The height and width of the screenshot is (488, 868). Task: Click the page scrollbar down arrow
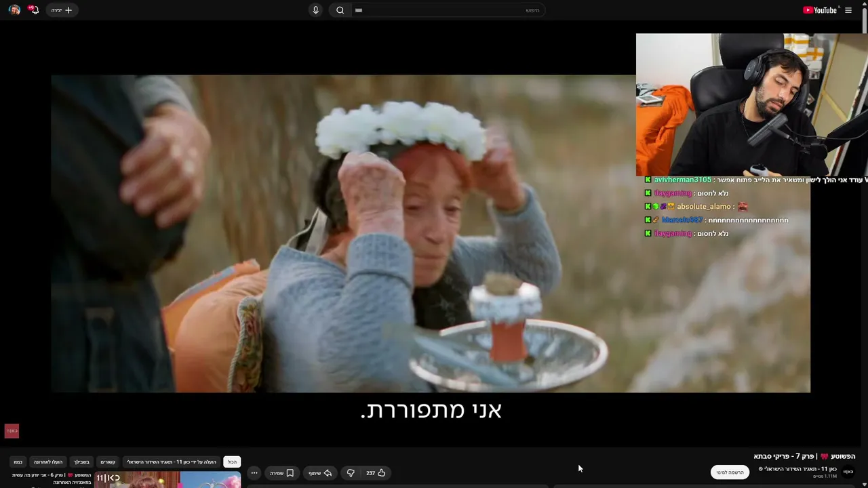point(863,483)
